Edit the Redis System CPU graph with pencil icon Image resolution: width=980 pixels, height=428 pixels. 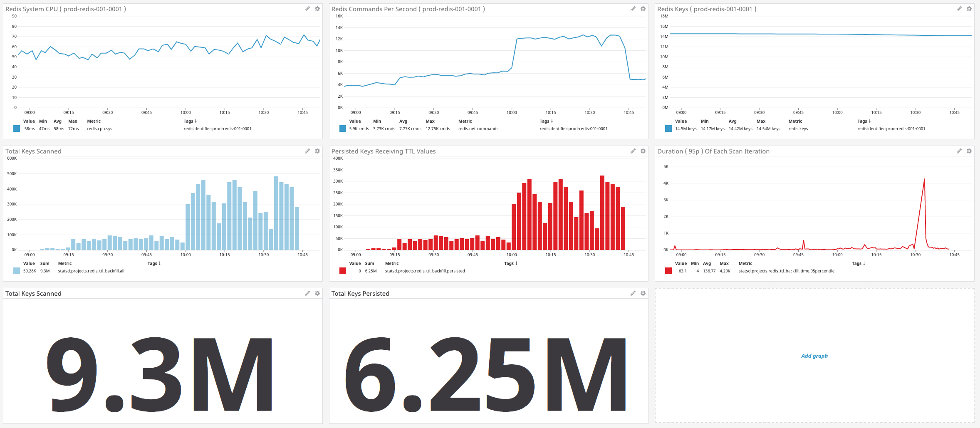[307, 9]
